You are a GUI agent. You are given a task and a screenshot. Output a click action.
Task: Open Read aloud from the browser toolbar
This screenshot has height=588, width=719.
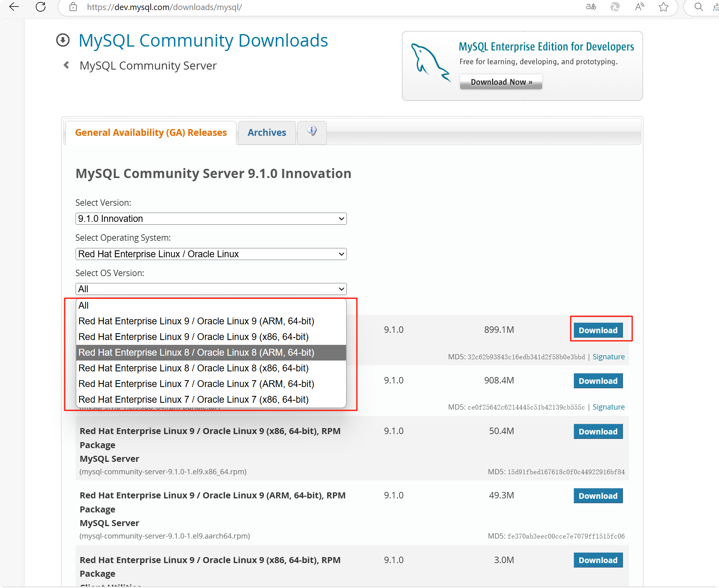tap(639, 7)
